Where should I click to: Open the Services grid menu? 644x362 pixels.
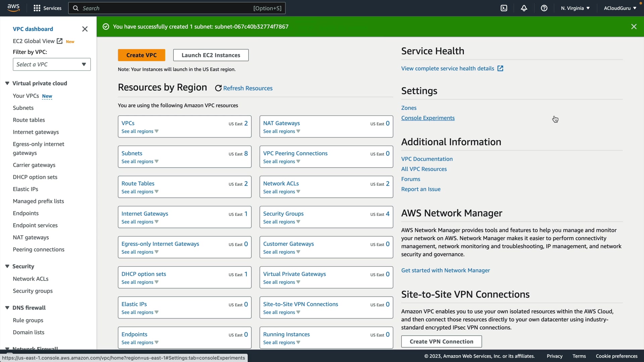(37, 8)
